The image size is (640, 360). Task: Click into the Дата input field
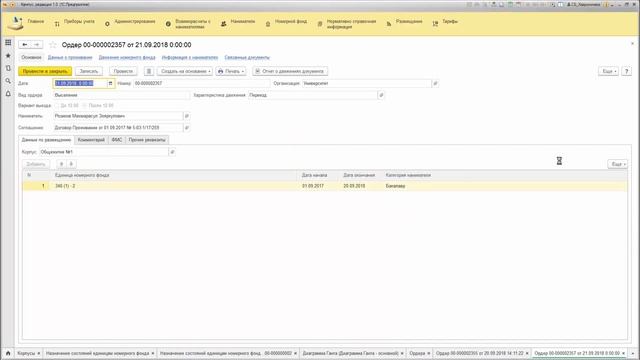(80, 83)
